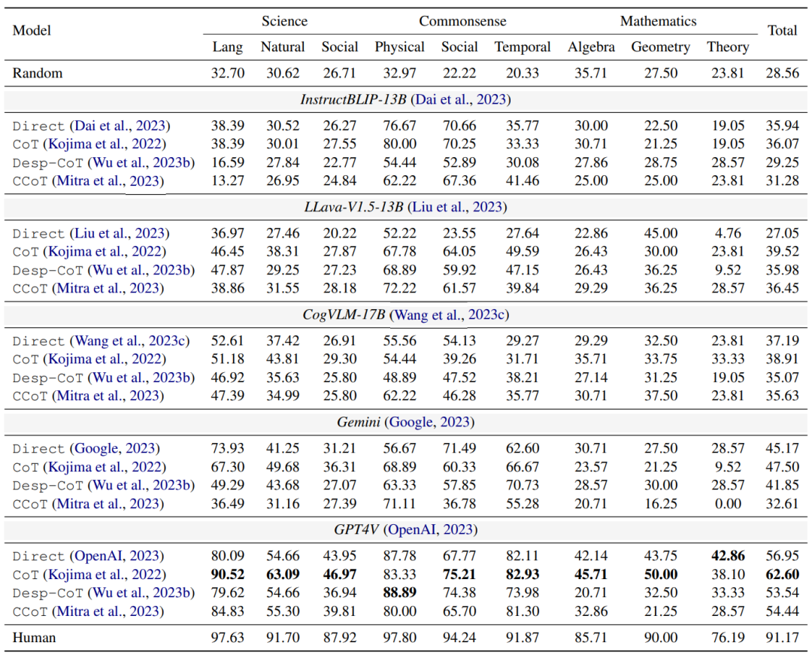Select the bold Theory value 42.86
812x658 pixels.
[728, 556]
